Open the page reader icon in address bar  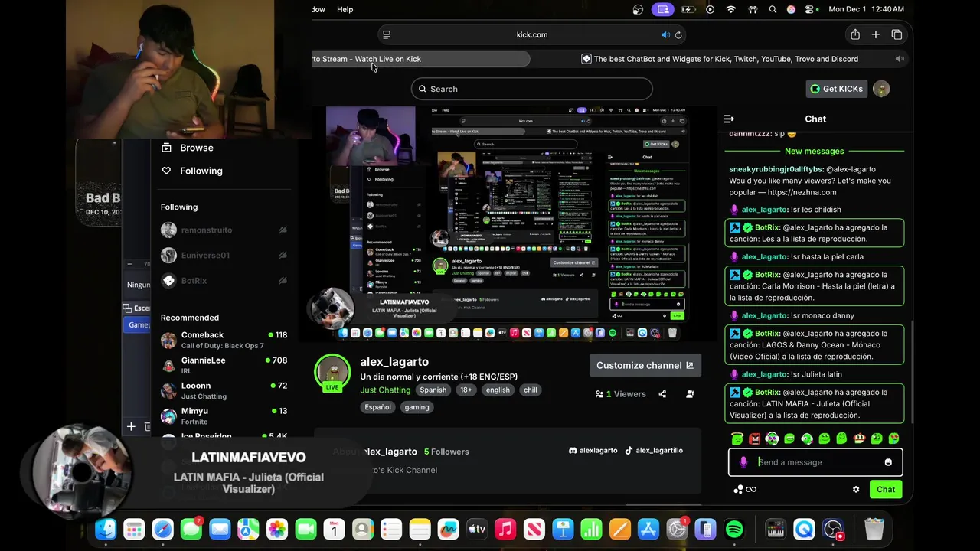pyautogui.click(x=387, y=34)
